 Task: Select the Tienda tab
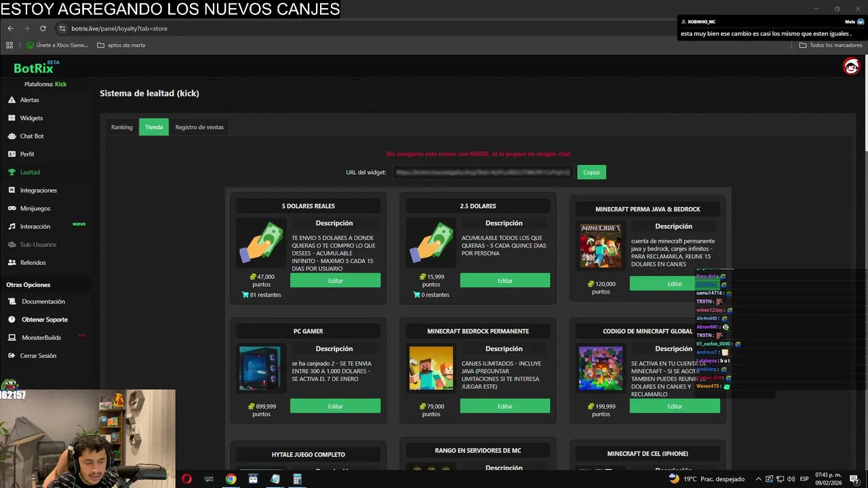154,127
